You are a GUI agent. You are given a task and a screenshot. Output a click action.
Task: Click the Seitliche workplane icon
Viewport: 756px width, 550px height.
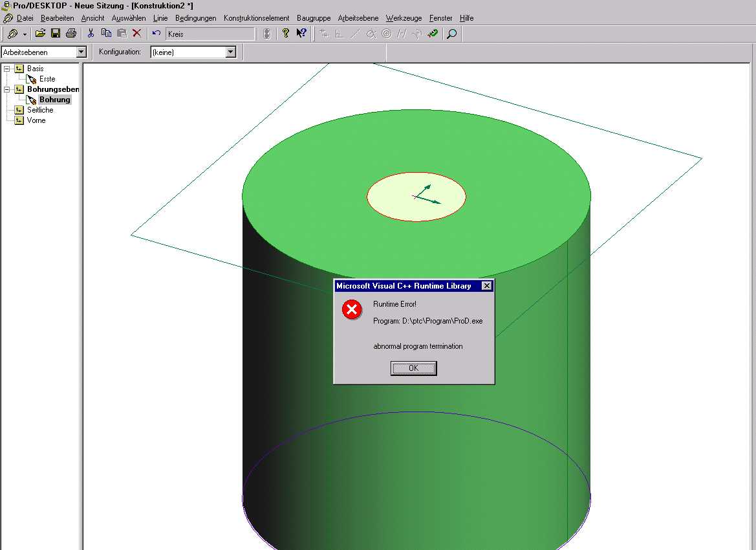[19, 110]
